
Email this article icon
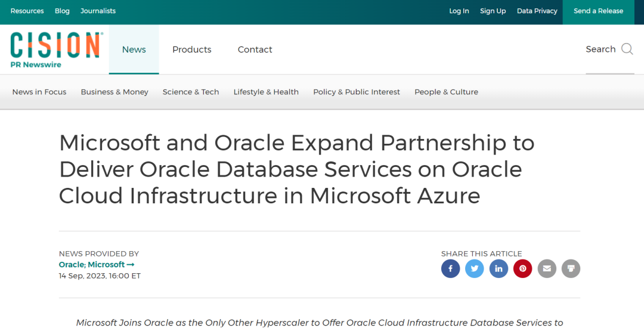click(x=547, y=268)
